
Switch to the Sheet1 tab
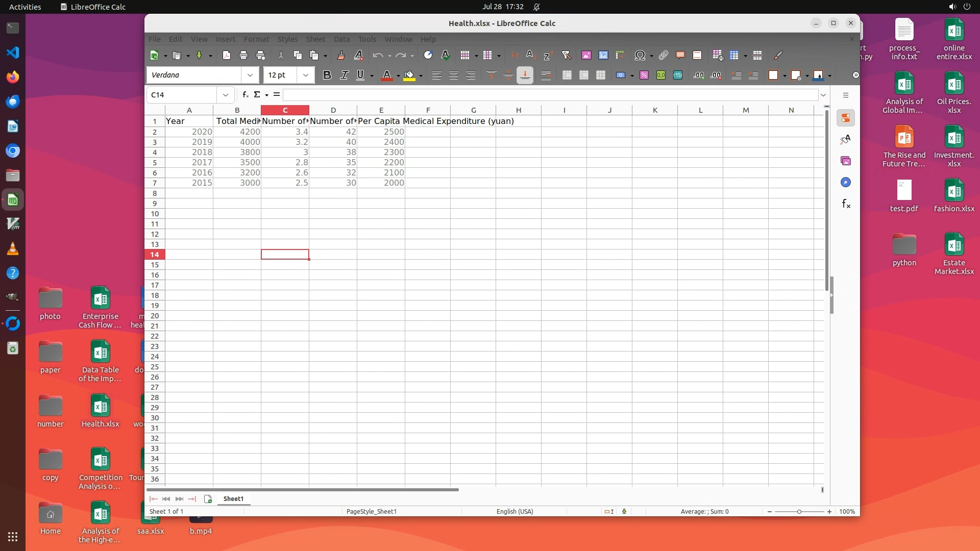pos(233,498)
